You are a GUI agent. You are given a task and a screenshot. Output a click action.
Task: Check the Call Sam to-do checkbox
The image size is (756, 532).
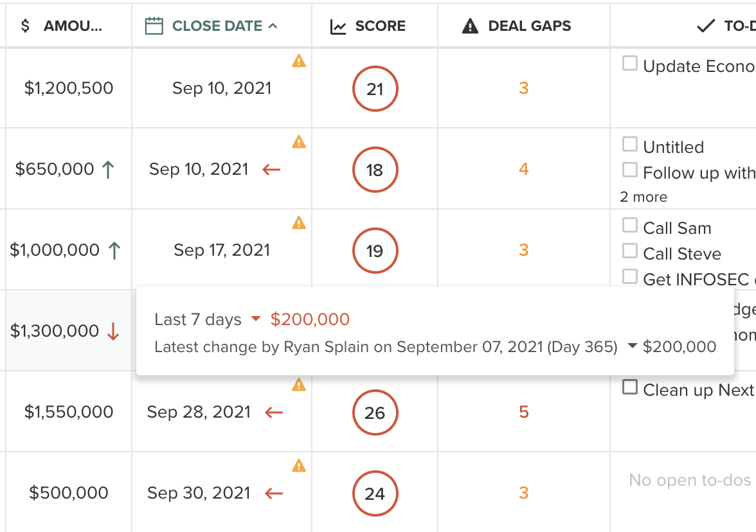[629, 225]
